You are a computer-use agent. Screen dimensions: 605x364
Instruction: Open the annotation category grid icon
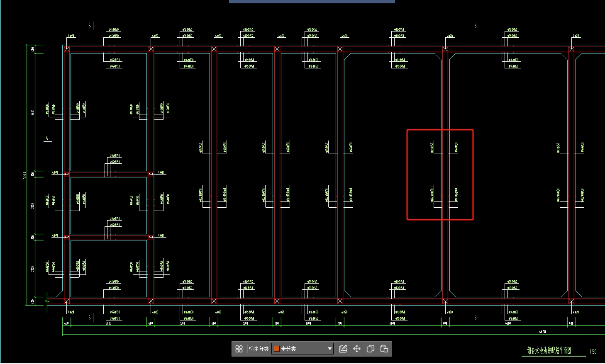tap(239, 349)
